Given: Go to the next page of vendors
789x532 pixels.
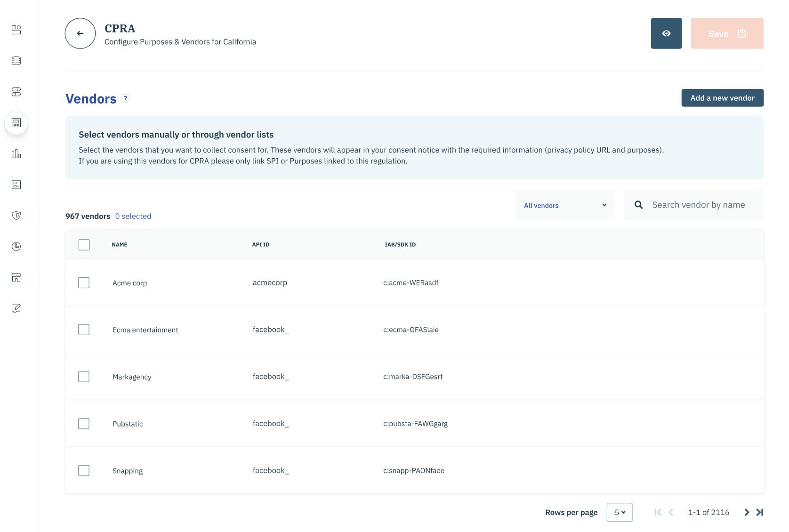Looking at the screenshot, I should click(x=746, y=512).
